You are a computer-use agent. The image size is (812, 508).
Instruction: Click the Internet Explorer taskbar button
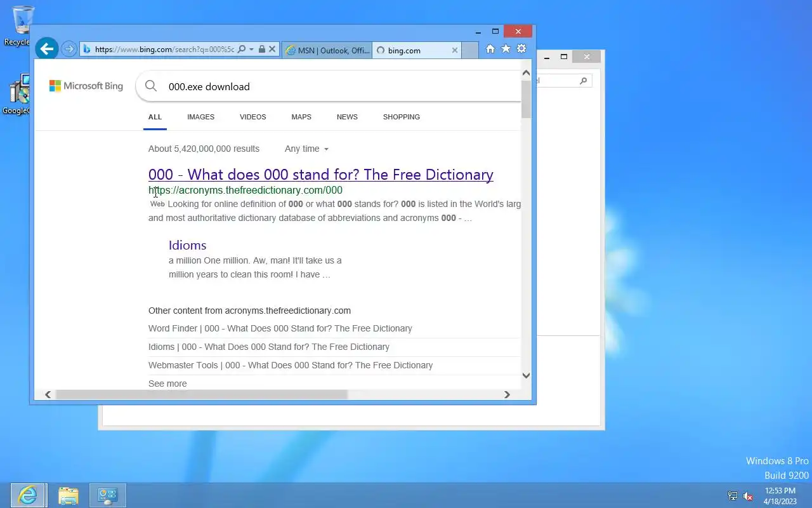pos(27,495)
